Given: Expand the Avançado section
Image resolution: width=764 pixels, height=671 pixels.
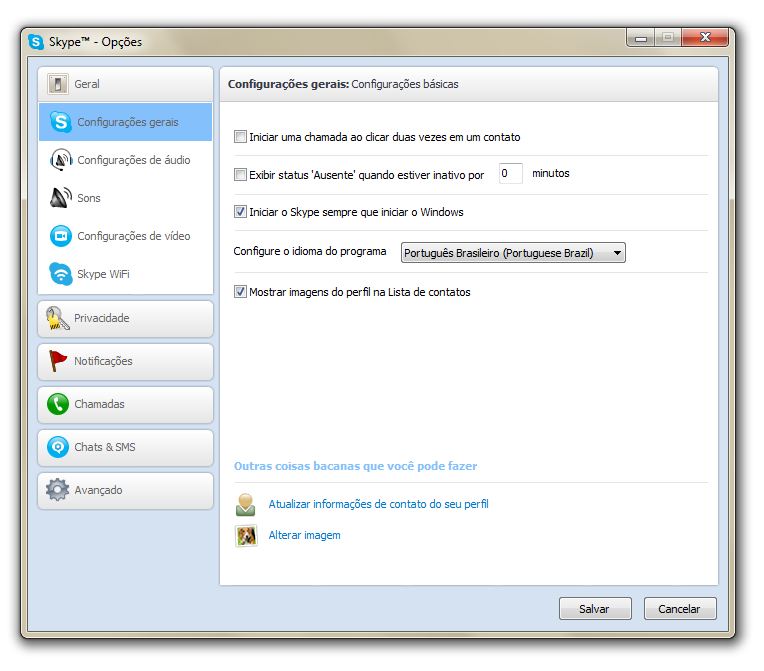Looking at the screenshot, I should (125, 491).
